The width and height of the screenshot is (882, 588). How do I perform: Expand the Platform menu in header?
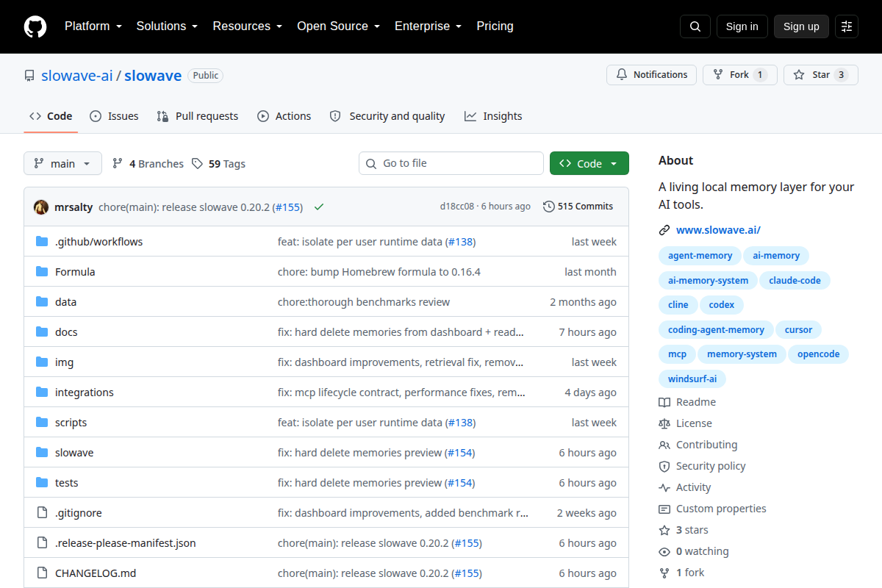[93, 26]
